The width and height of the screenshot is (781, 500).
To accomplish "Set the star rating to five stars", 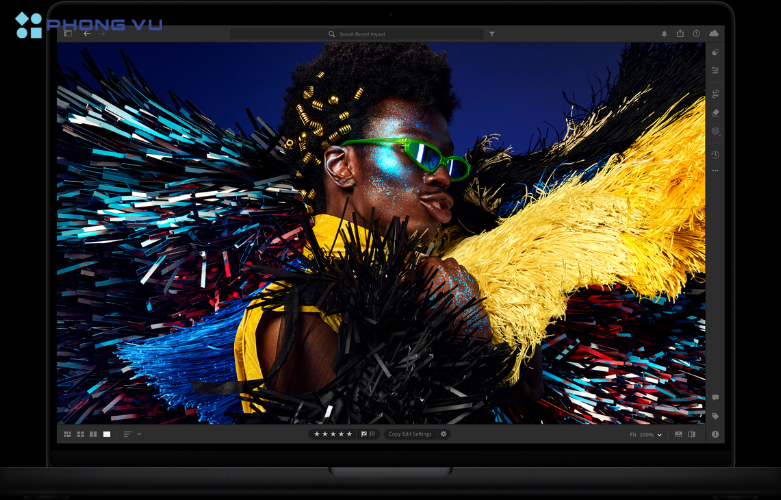I will pyautogui.click(x=349, y=434).
